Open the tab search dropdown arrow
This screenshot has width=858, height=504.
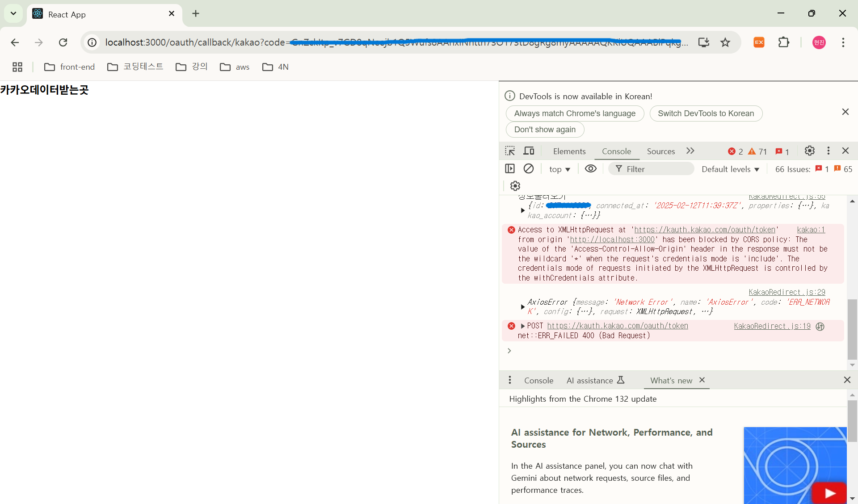(13, 14)
